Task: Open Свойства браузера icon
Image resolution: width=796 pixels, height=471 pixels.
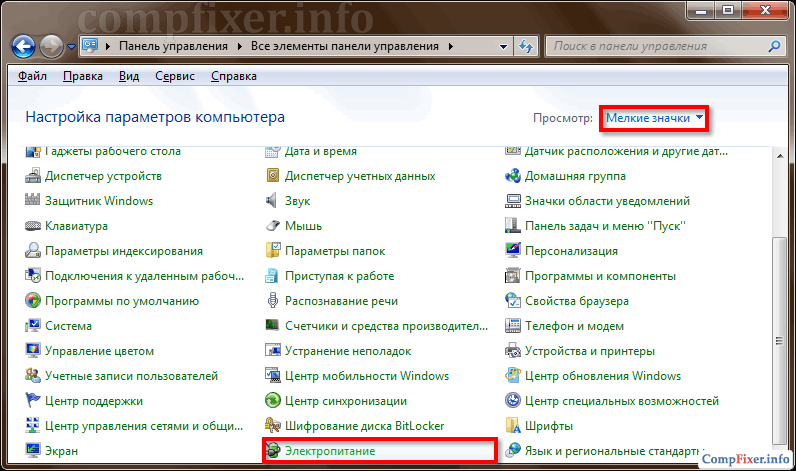Action: 513,300
